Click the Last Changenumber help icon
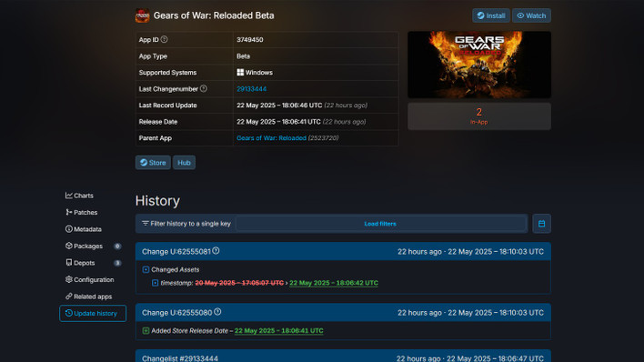 tap(204, 88)
